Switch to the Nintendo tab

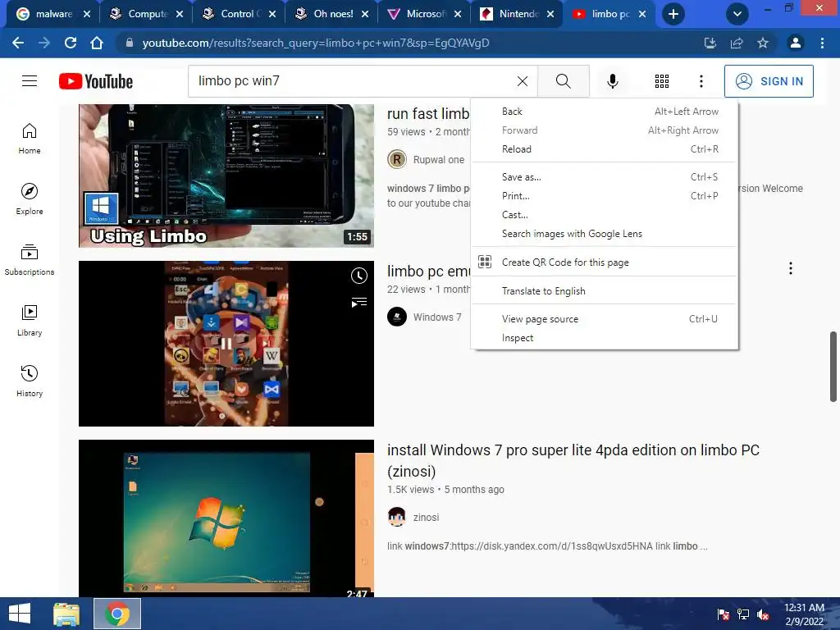[518, 14]
